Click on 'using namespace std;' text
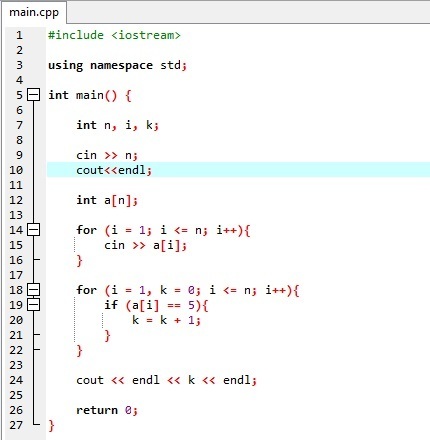This screenshot has height=440, width=430. [x=117, y=65]
